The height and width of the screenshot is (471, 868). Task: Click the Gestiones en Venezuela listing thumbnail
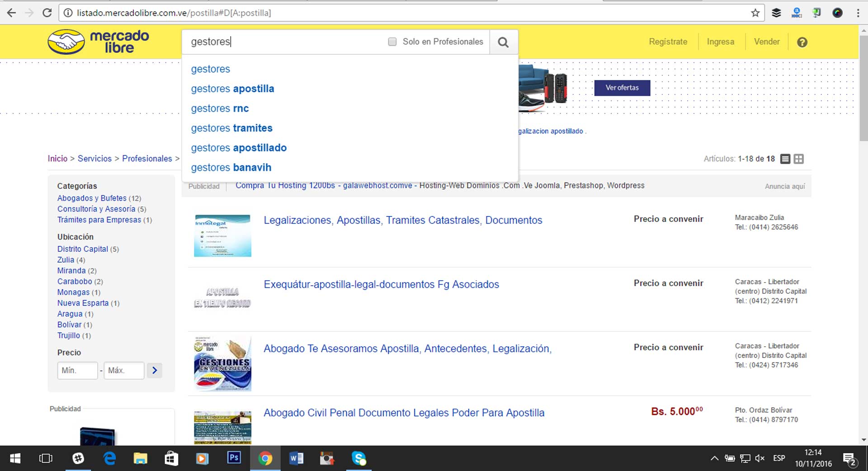click(222, 363)
